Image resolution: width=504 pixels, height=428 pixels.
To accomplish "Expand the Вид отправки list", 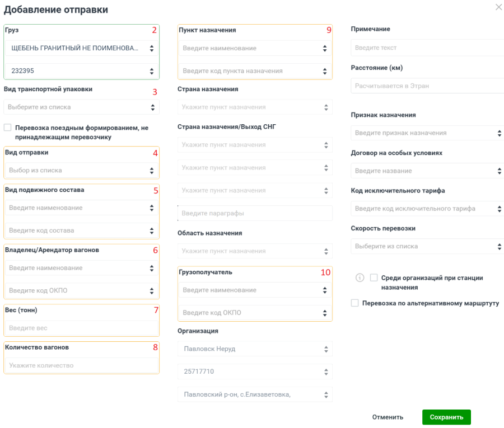I will click(81, 170).
